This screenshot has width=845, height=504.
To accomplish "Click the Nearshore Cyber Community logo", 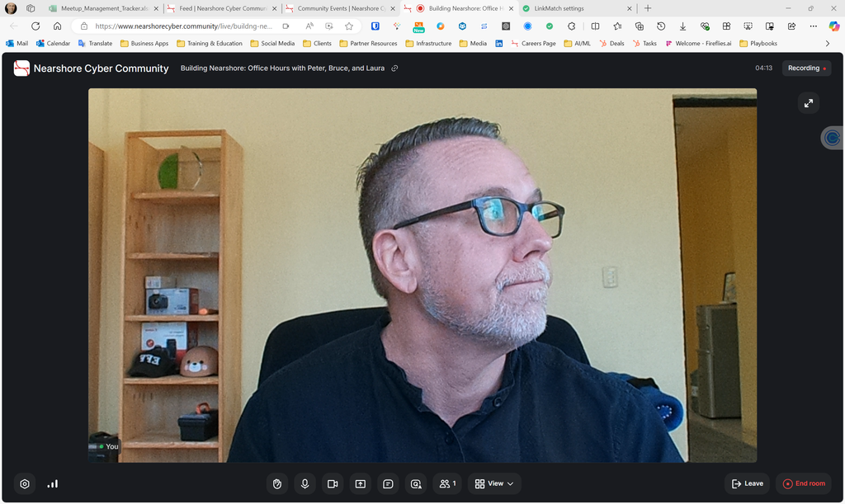I will tap(21, 68).
